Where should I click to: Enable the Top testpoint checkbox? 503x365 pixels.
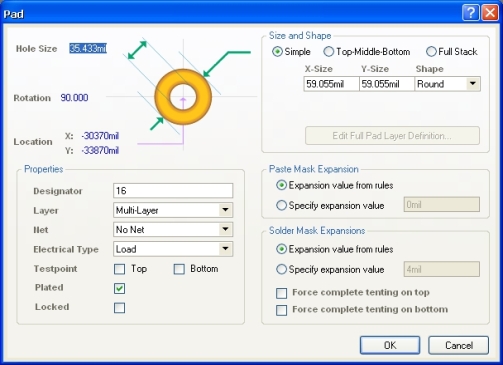[119, 269]
